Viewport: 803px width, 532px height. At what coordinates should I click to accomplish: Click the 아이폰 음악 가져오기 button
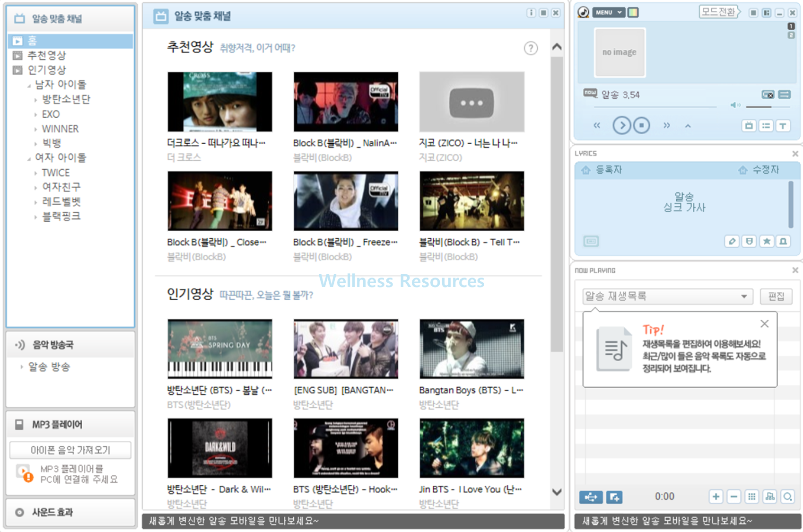pos(70,450)
